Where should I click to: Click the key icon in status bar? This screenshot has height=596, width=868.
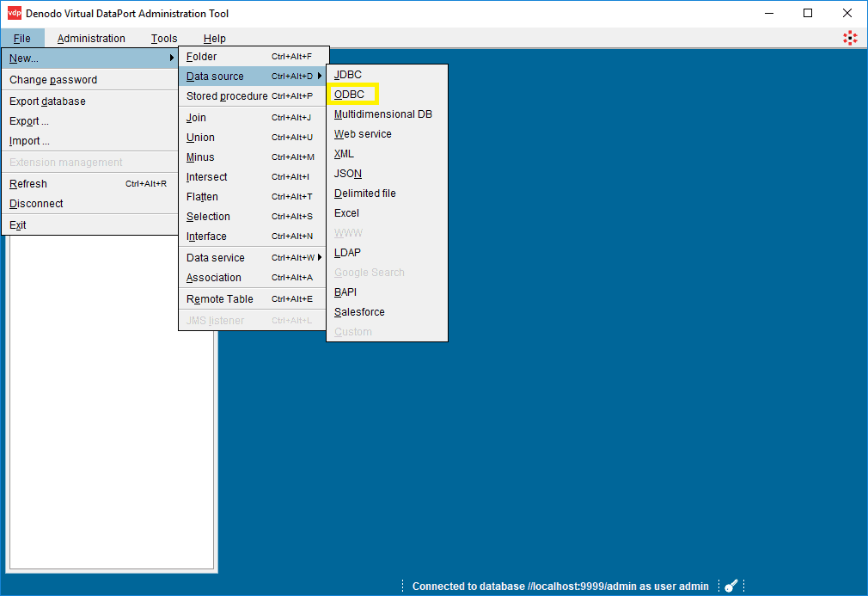pos(731,586)
